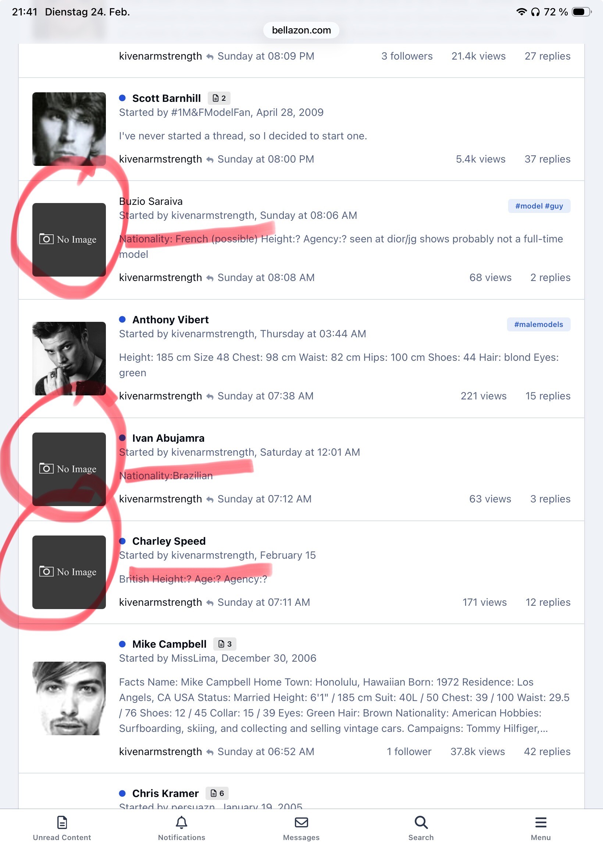Open the Buzio Saraiva topic title
The width and height of the screenshot is (603, 868).
(151, 202)
